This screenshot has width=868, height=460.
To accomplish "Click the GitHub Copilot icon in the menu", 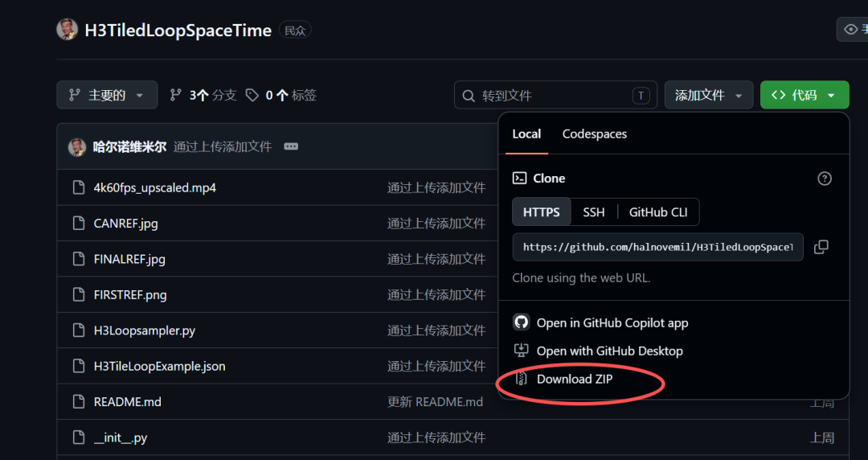I will point(521,322).
